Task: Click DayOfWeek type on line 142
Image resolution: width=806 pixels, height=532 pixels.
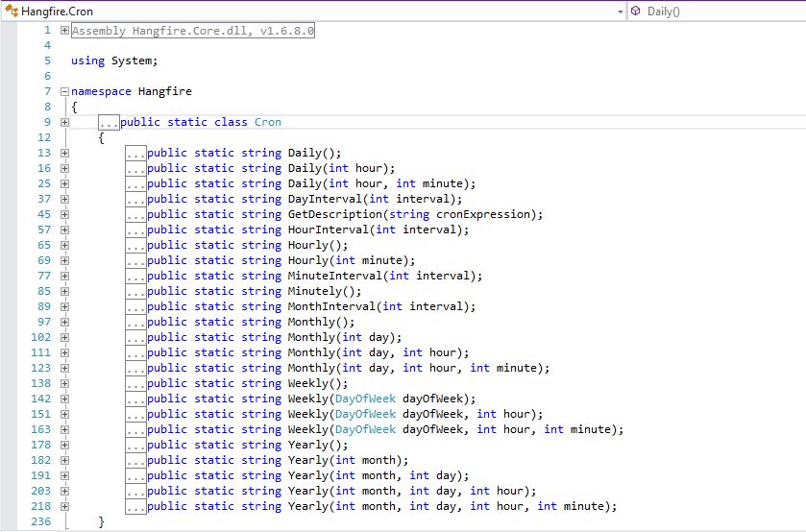Action: tap(365, 399)
